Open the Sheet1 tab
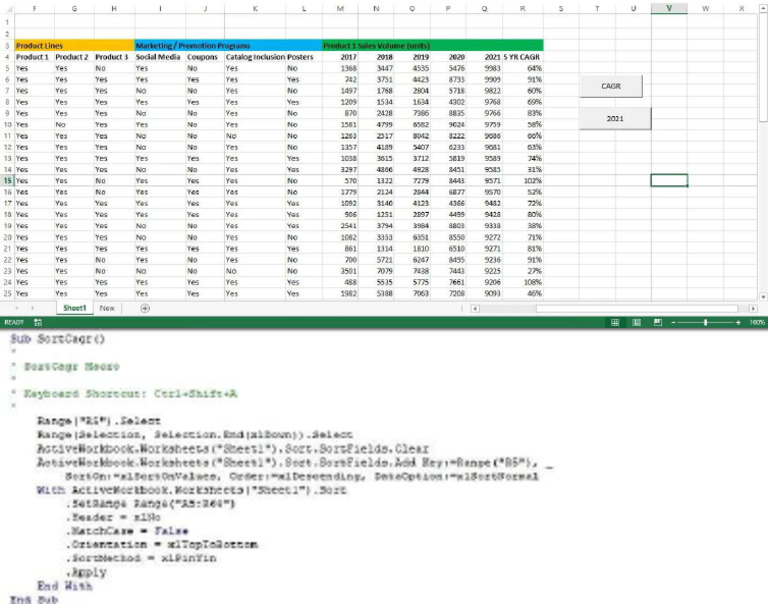 coord(74,309)
